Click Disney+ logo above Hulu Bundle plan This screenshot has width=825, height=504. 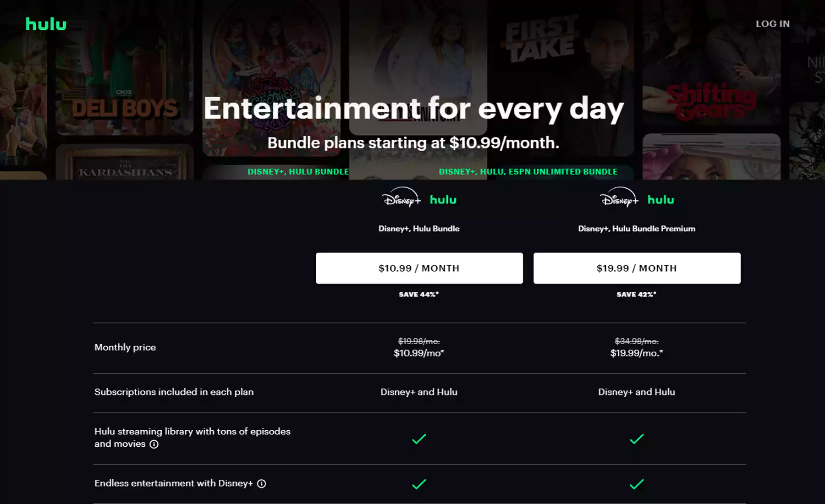coord(401,198)
